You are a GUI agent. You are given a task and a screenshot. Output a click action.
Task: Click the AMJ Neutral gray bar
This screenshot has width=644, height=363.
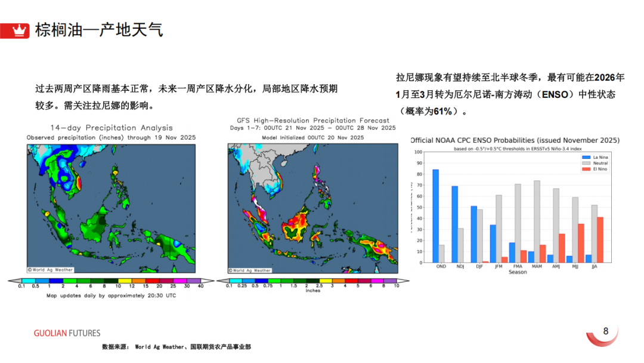[556, 226]
